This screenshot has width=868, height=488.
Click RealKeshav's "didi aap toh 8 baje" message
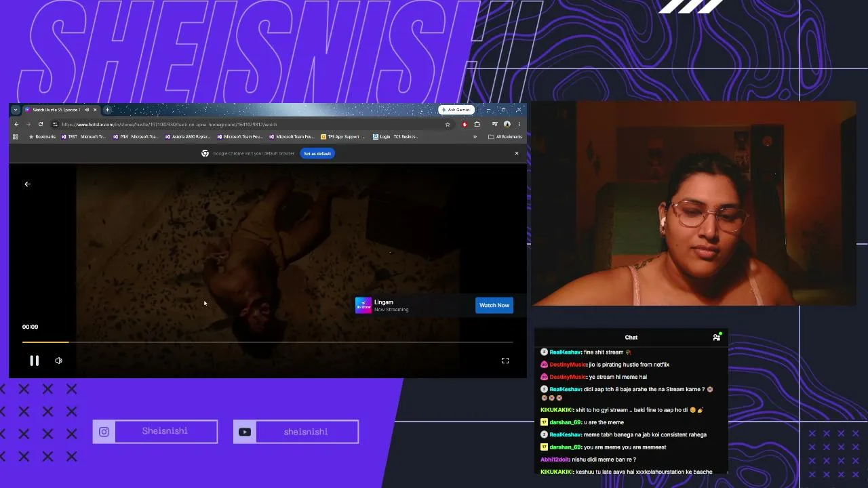pyautogui.click(x=627, y=393)
